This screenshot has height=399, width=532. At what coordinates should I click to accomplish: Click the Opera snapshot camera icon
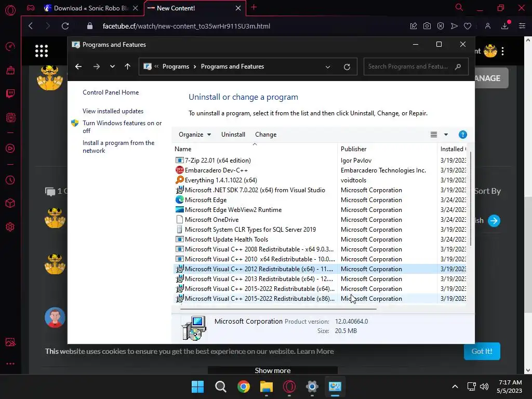click(427, 26)
